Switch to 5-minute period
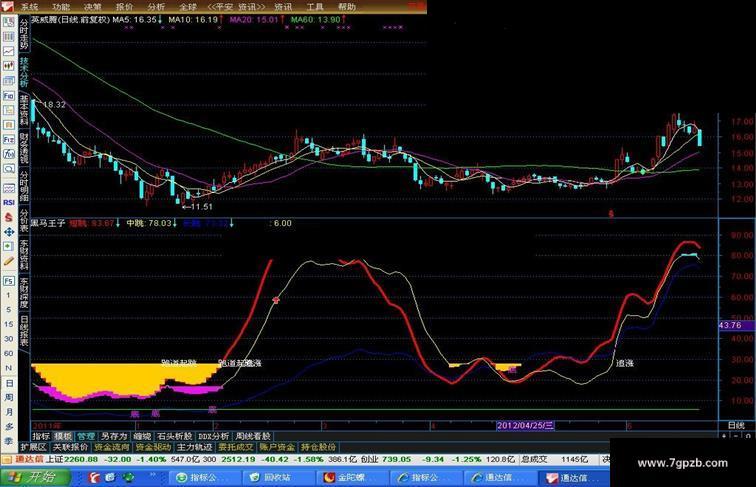This screenshot has height=487, width=756. (9, 310)
